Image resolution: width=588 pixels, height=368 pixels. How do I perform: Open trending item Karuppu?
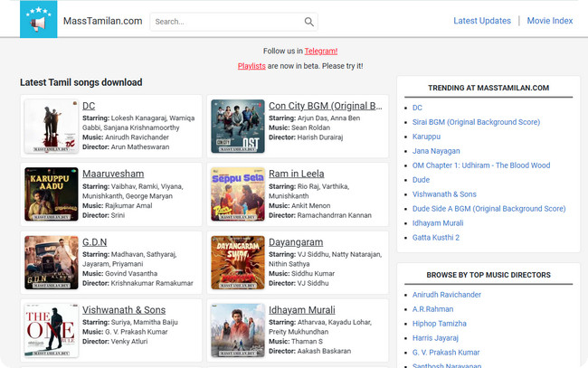tap(426, 137)
